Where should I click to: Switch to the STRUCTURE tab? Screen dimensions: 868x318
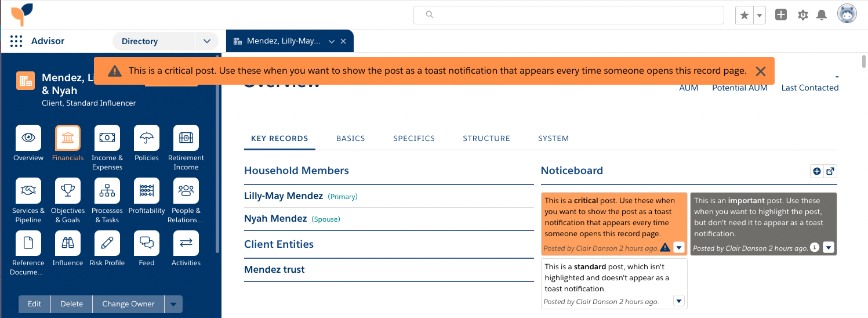point(486,138)
